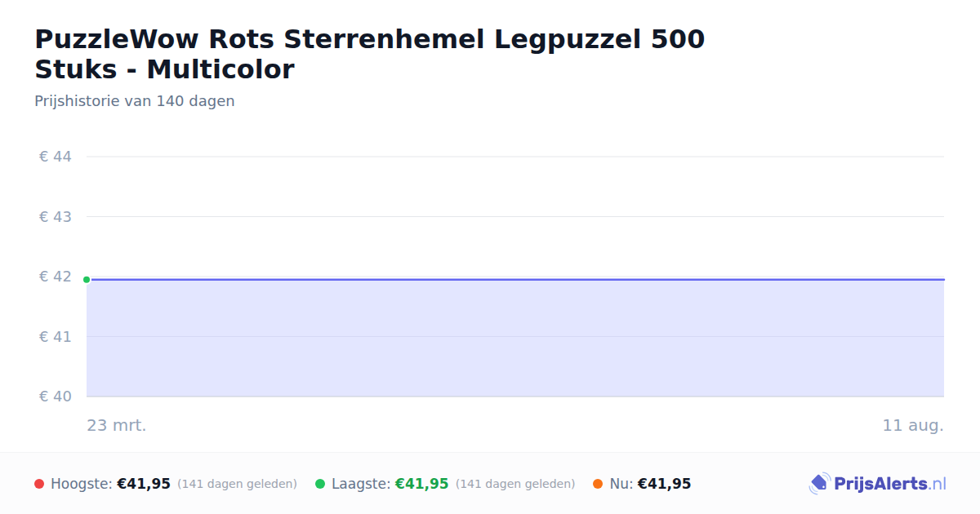This screenshot has width=980, height=514.
Task: Click the green Laagste indicator dot
Action: [x=320, y=484]
